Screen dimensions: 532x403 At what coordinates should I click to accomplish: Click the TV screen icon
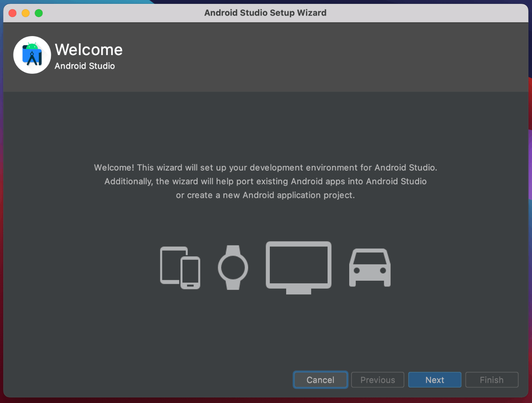(299, 268)
